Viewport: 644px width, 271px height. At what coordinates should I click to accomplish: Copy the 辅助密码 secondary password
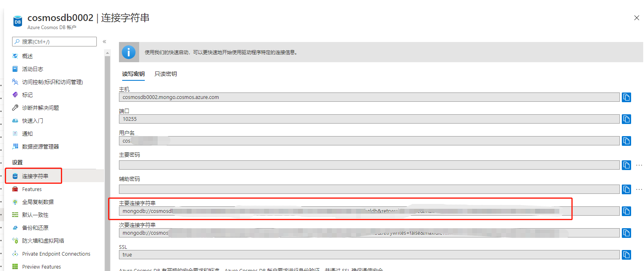click(x=626, y=189)
